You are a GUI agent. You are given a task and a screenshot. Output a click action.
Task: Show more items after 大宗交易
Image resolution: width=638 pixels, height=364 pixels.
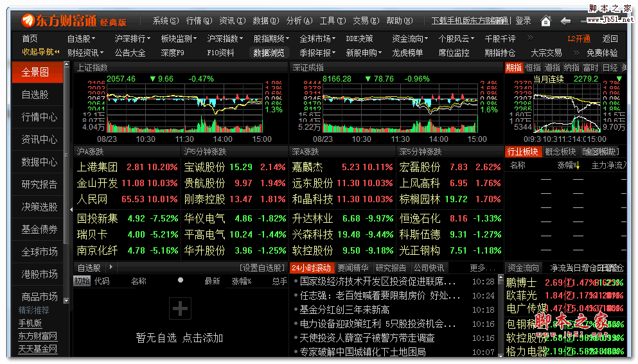(x=576, y=53)
